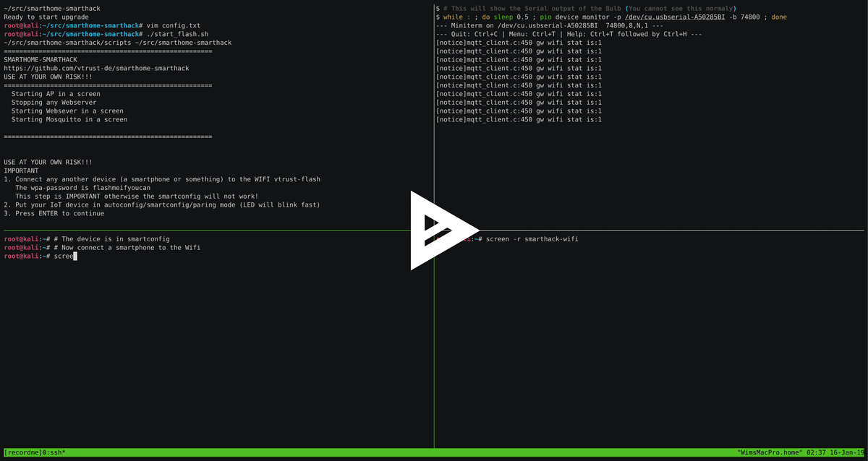Click step 1 "Connect any another device" line
Image resolution: width=868 pixels, height=461 pixels.
pos(162,179)
